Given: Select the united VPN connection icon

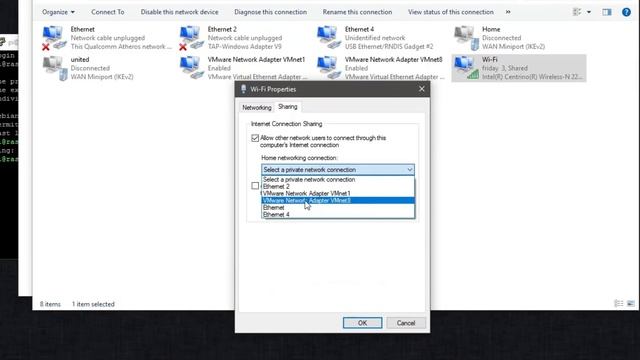Looking at the screenshot, I should click(x=55, y=68).
